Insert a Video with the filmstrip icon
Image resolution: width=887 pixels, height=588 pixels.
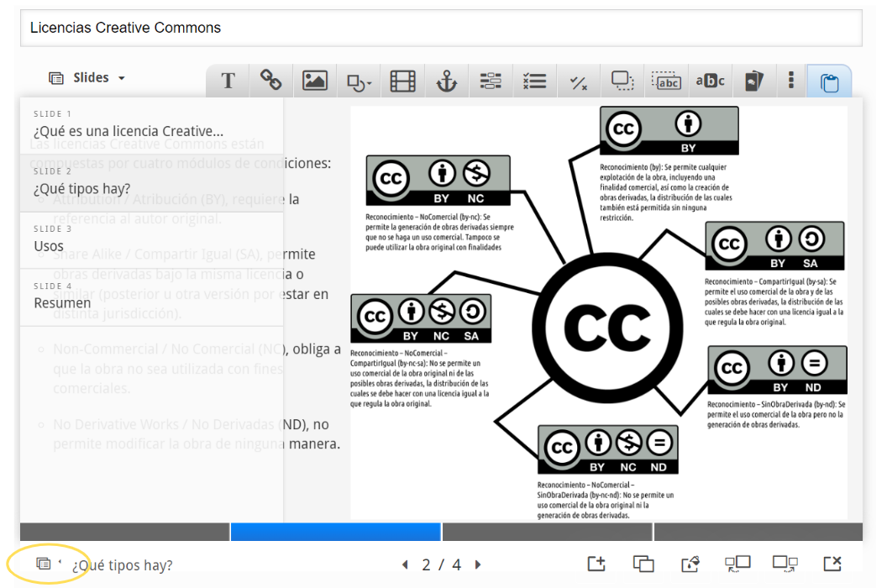[x=403, y=81]
